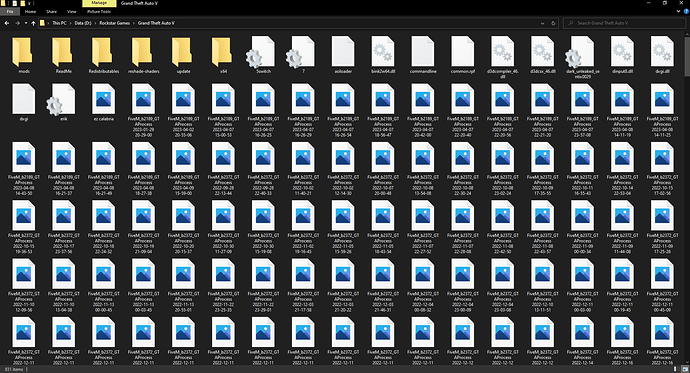Open the View ribbon tab
690x373 pixels.
(71, 12)
